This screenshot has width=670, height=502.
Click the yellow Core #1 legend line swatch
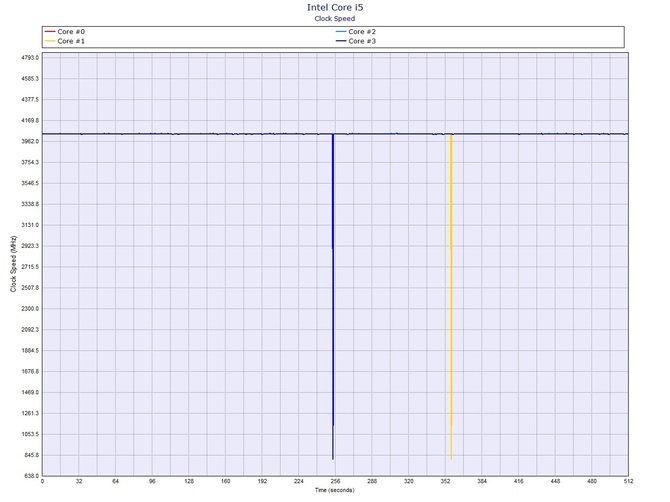pyautogui.click(x=50, y=41)
